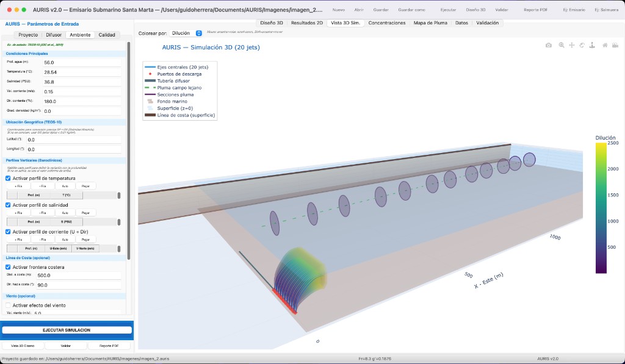The width and height of the screenshot is (625, 364).
Task: Open the Mapa de Pluma tab
Action: pyautogui.click(x=430, y=23)
